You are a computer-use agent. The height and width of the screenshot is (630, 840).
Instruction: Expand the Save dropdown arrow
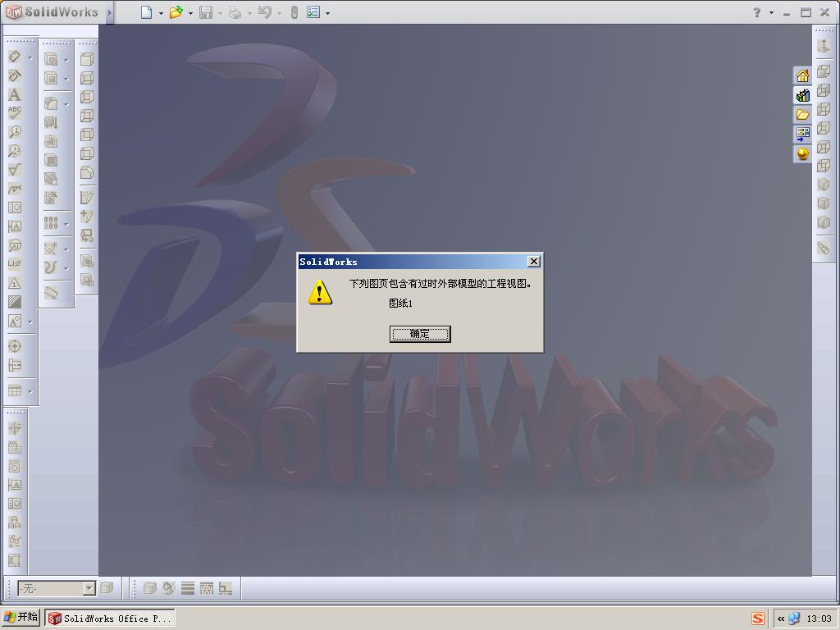pyautogui.click(x=220, y=13)
